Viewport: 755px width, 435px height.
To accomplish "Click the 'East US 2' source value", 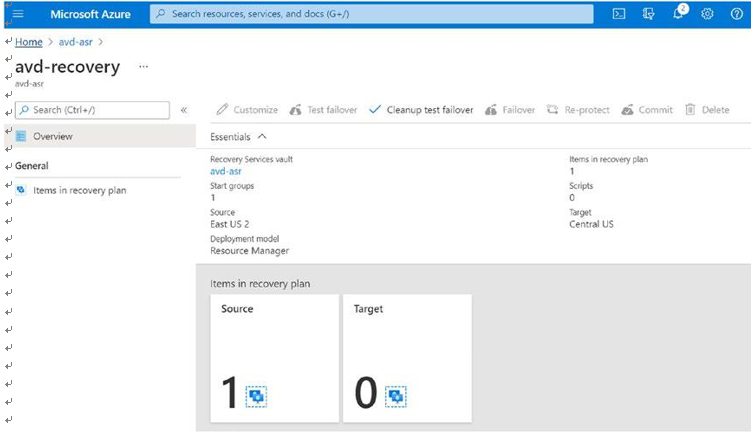I will pyautogui.click(x=230, y=224).
